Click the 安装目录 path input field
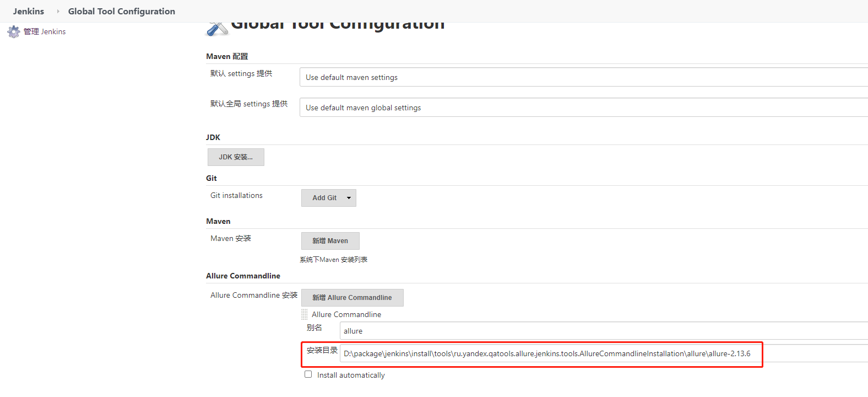Screen dimensions: 868x397 (604, 353)
